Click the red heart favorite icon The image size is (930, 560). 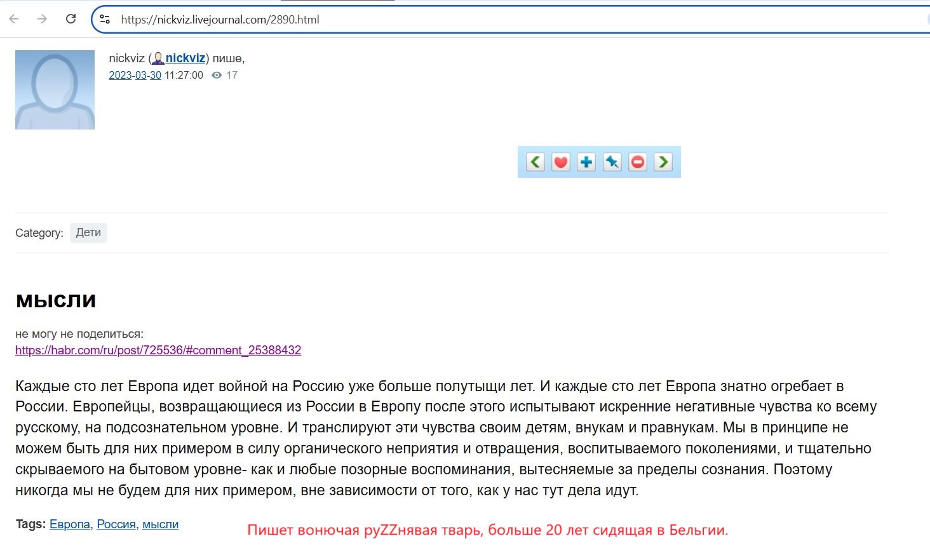(x=561, y=162)
